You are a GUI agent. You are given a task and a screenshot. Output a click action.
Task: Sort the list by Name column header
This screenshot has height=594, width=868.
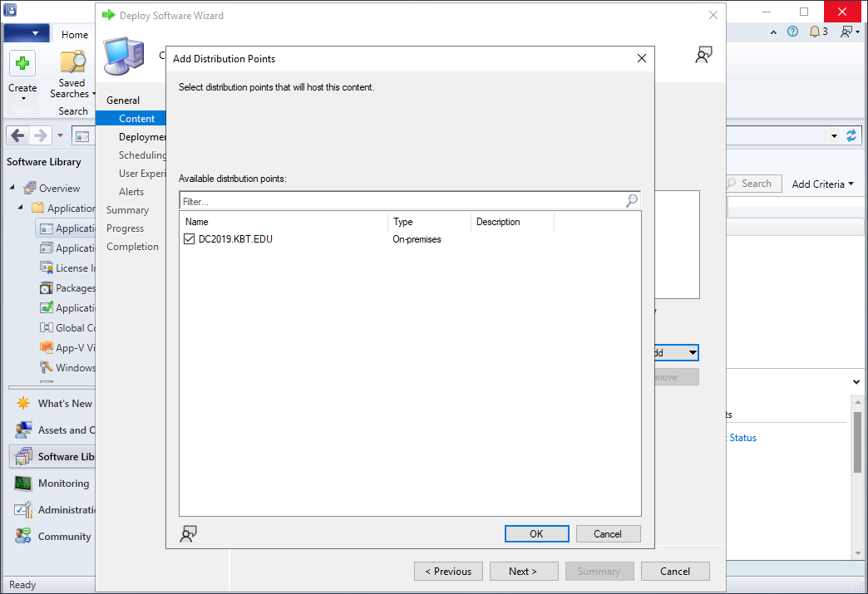click(283, 222)
